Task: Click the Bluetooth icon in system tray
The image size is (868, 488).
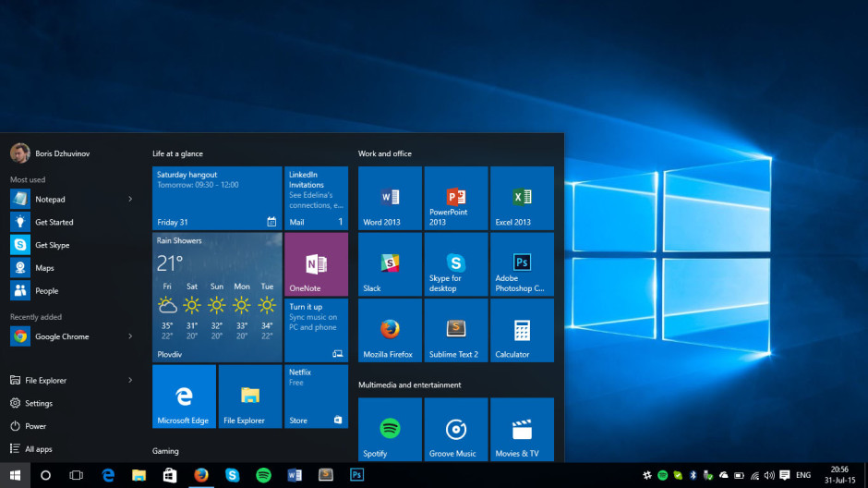Action: [693, 475]
